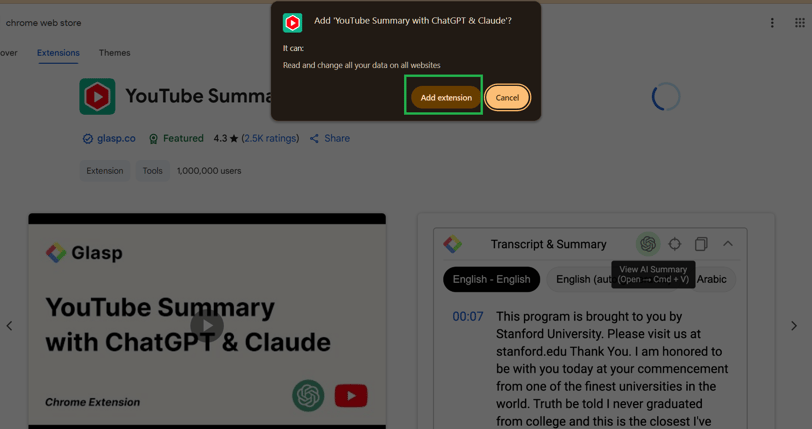Image resolution: width=812 pixels, height=429 pixels.
Task: Open the Google apps grid icon
Action: (x=799, y=23)
